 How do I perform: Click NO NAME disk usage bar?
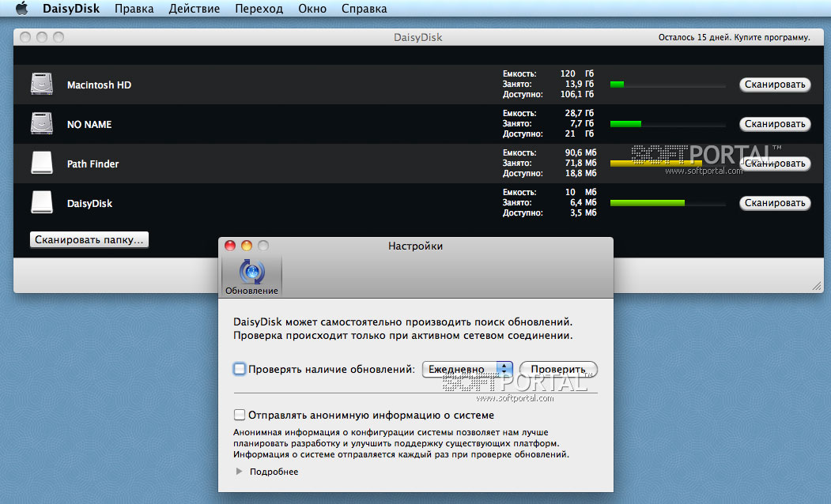coord(668,124)
